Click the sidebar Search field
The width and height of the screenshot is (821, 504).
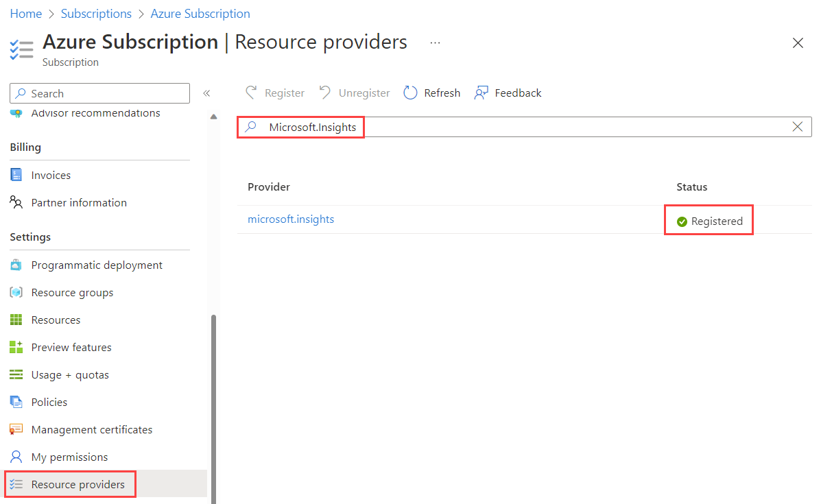coord(103,93)
